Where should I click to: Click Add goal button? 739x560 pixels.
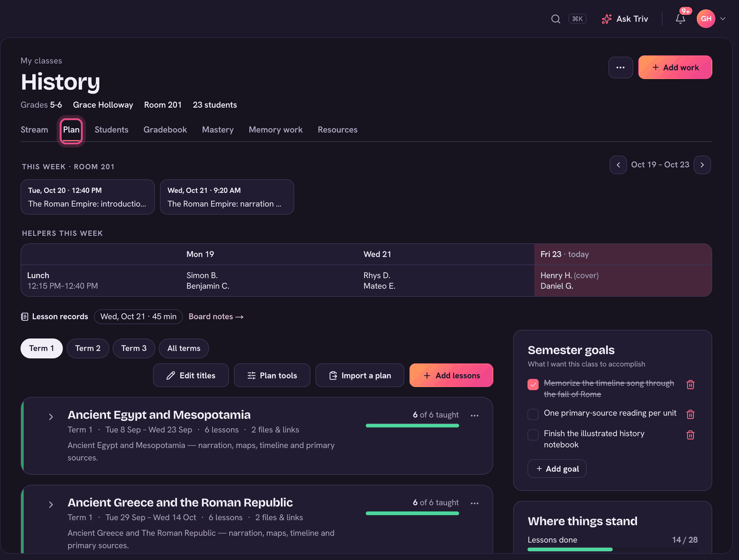[557, 469]
